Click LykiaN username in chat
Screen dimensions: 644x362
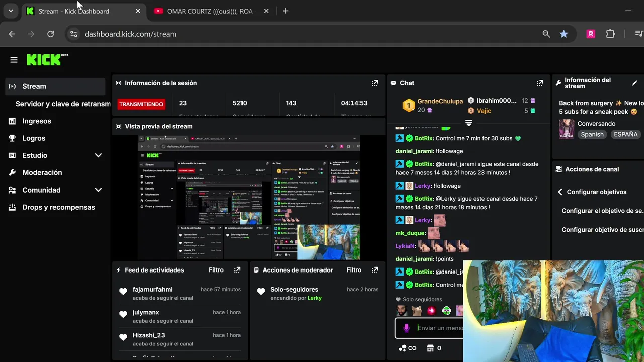click(x=406, y=246)
